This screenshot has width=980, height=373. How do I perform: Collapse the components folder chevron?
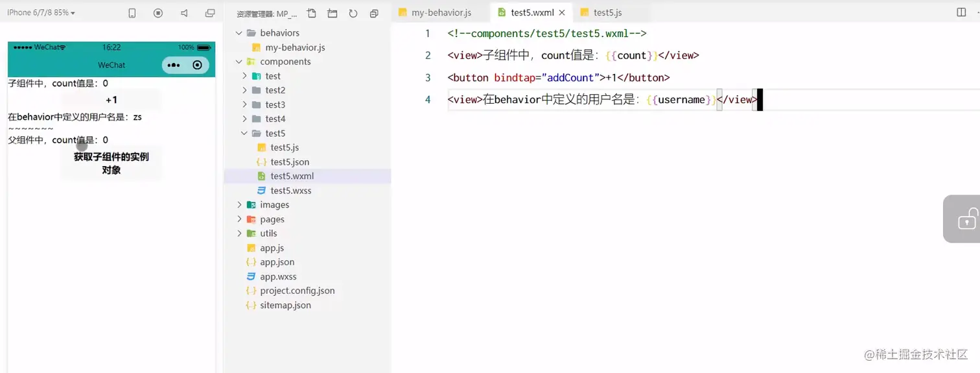[239, 62]
